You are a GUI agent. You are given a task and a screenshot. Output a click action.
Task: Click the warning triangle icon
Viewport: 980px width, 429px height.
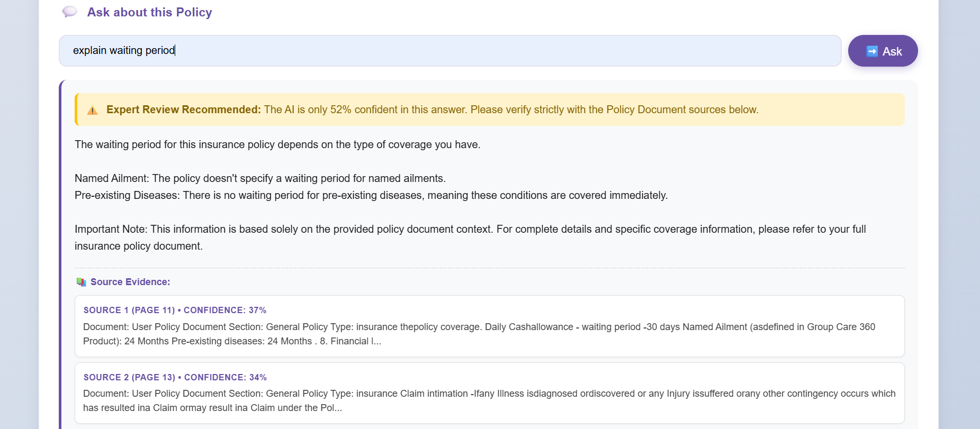pos(93,110)
